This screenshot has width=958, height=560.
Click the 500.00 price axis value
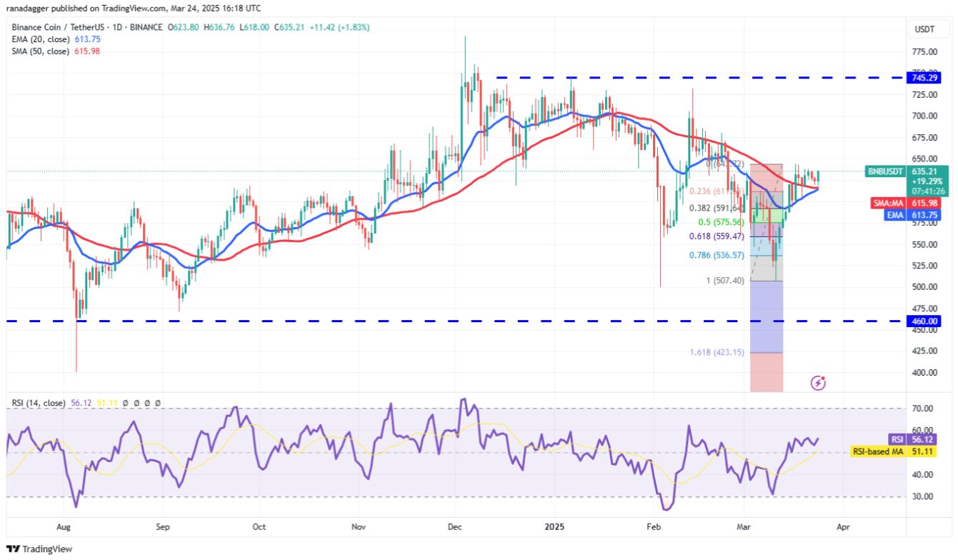(x=925, y=287)
